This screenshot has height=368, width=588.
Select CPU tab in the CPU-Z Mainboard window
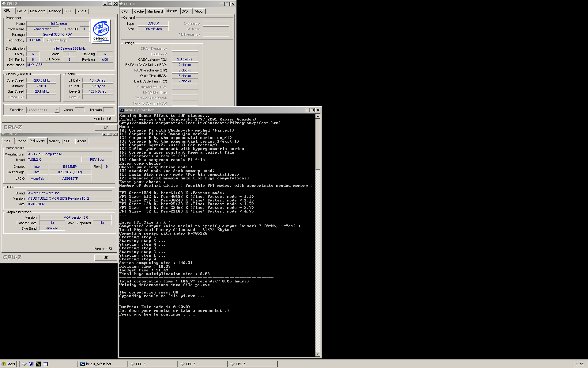tap(7, 141)
